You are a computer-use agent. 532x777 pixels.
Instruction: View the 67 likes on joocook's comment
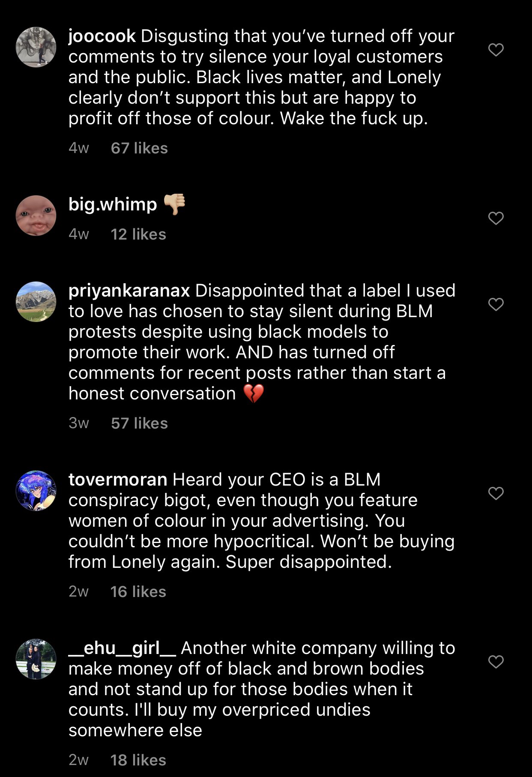pyautogui.click(x=139, y=148)
